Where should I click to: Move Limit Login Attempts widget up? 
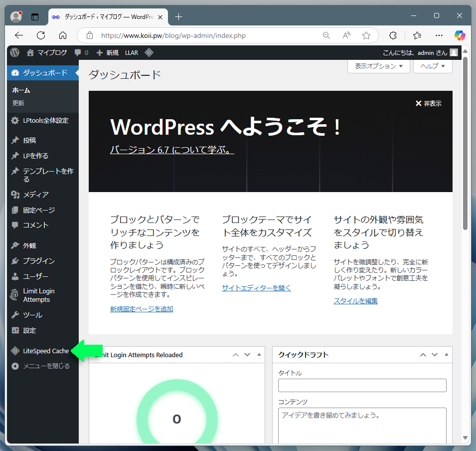tap(236, 355)
